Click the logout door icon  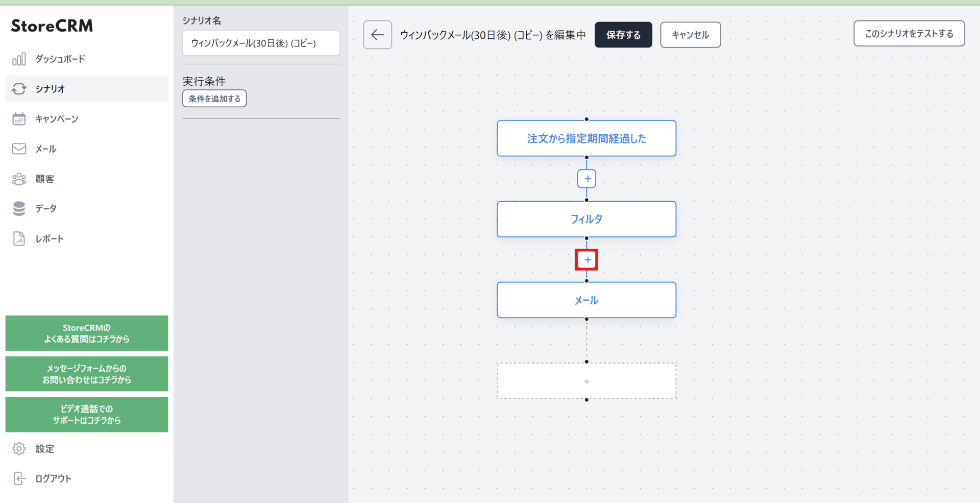[19, 478]
